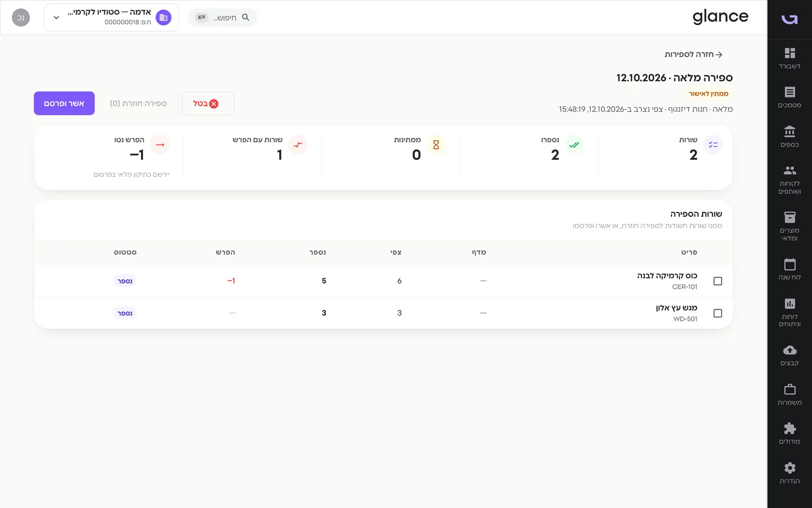Click the ממתין לאישור status badge
812x508 pixels.
[x=708, y=93]
